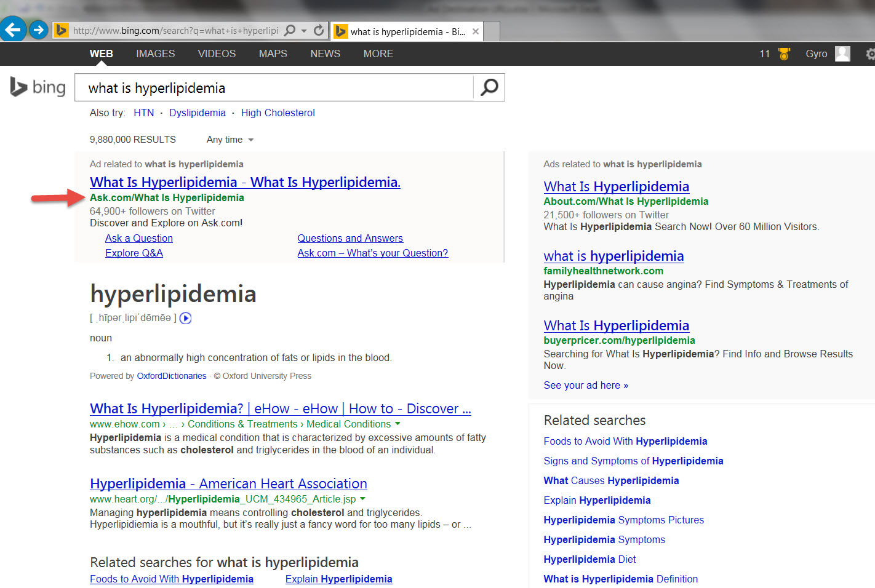Play the hyperlipidemia pronunciation audio
The image size is (875, 588).
[185, 318]
